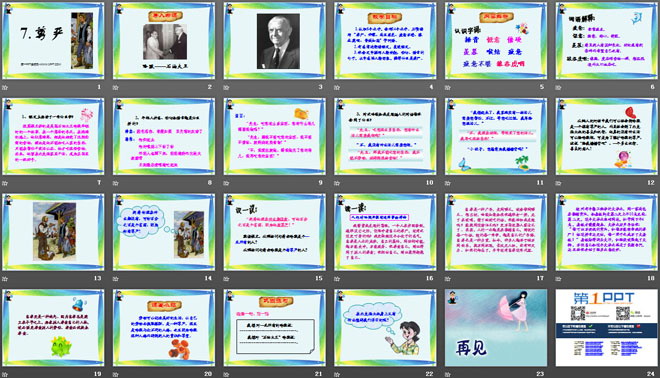Viewport: 660px width, 378px height.
Task: Click the animation star icon under slide 24
Action: 558,374
